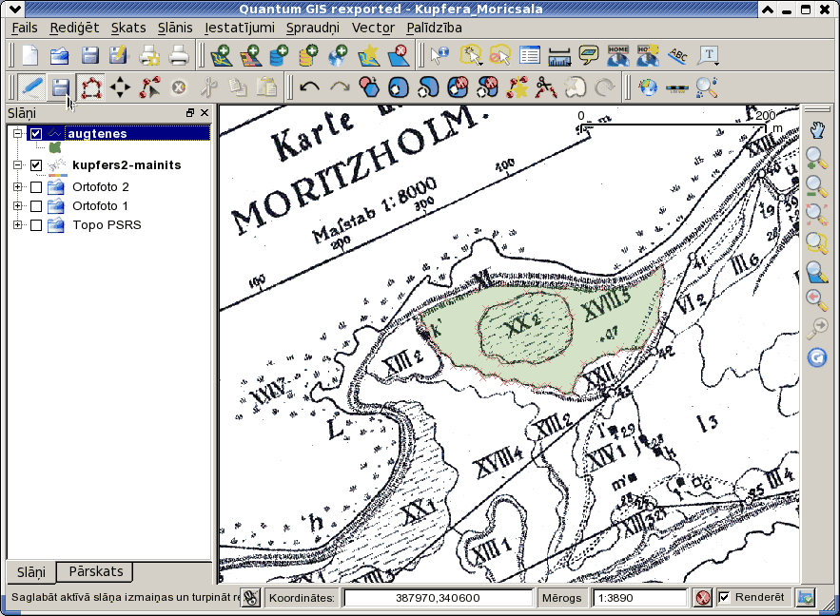Expand the Ortofoto 1 group
This screenshot has width=840, height=616.
[18, 206]
